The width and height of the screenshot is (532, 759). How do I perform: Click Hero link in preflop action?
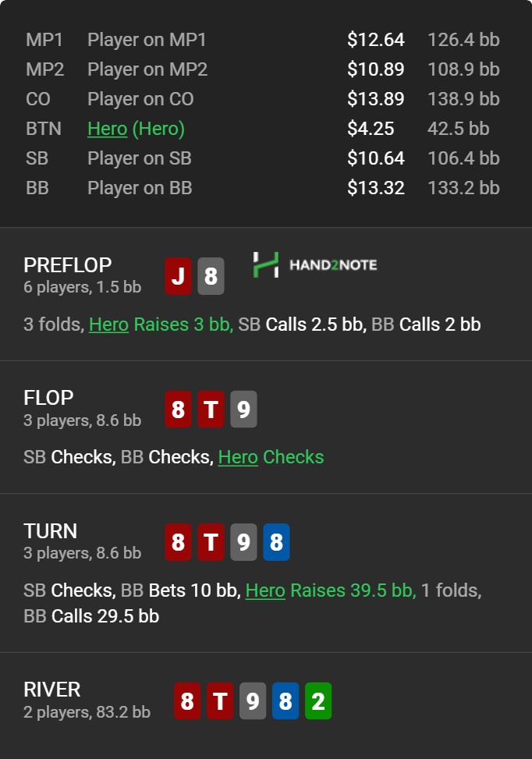109,325
